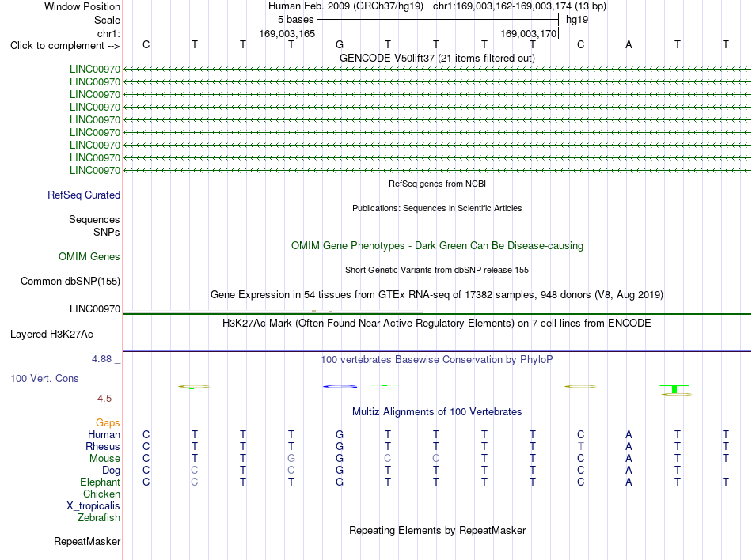Click the Zebrafish species label
The width and height of the screenshot is (752, 560).
click(99, 518)
